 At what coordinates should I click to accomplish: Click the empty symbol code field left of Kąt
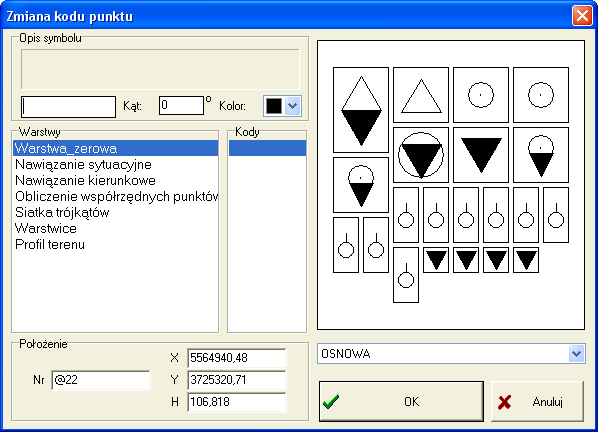68,107
